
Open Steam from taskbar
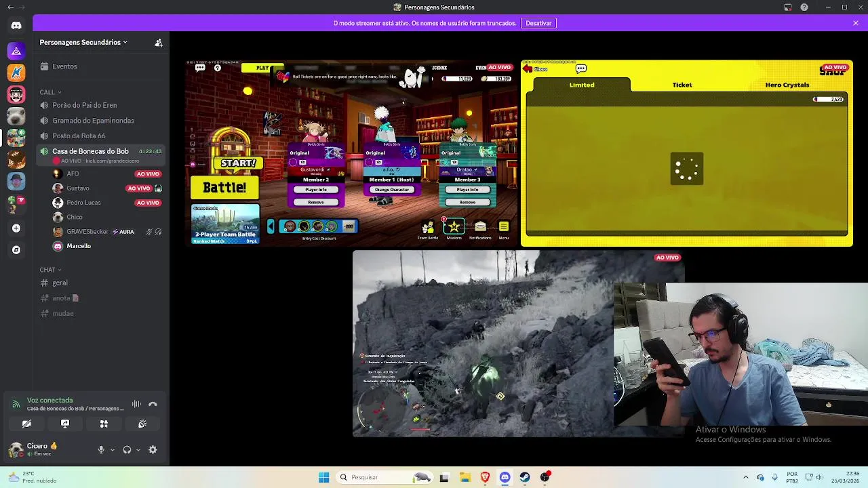coord(525,477)
